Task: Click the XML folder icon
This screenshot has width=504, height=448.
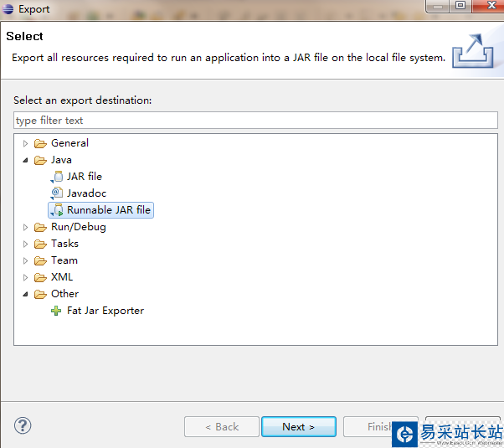Action: pos(40,277)
